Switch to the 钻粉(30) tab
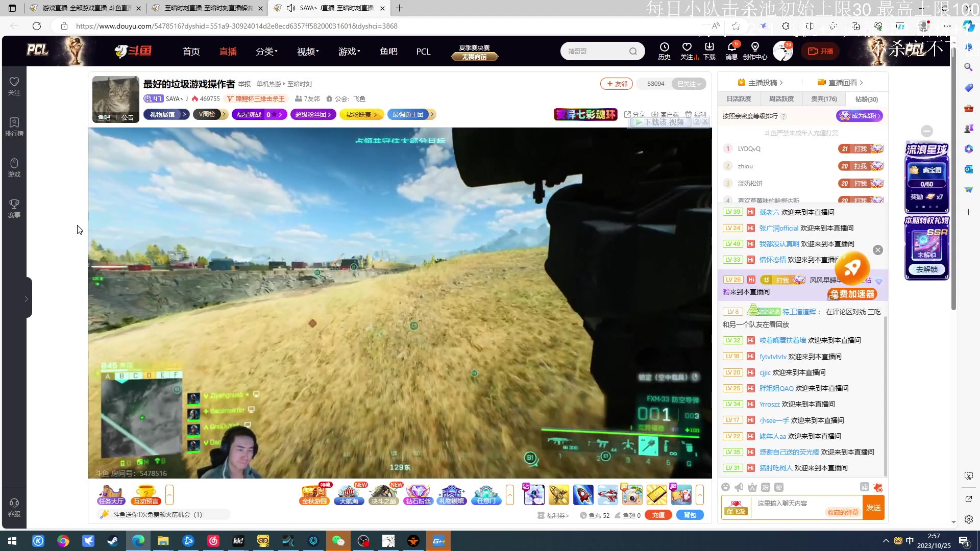 tap(867, 99)
